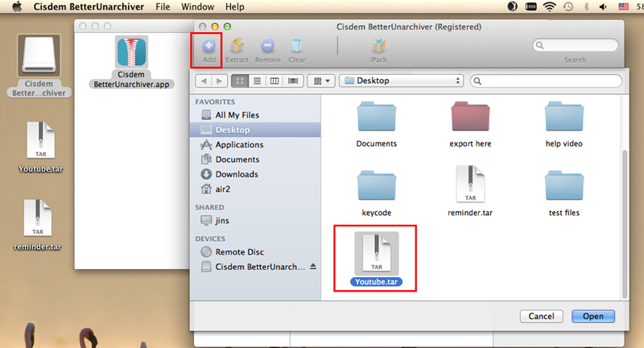
Task: Select air2 home folder in sidebar
Action: coord(255,189)
